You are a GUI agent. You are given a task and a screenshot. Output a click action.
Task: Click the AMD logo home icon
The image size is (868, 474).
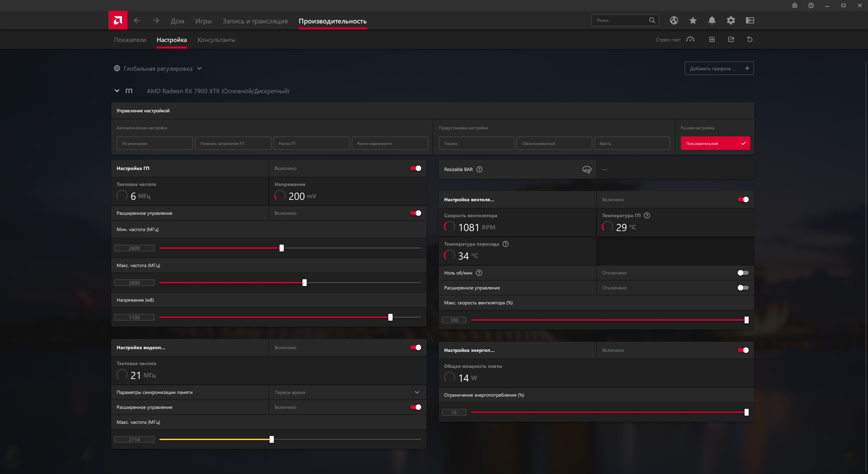coord(118,20)
